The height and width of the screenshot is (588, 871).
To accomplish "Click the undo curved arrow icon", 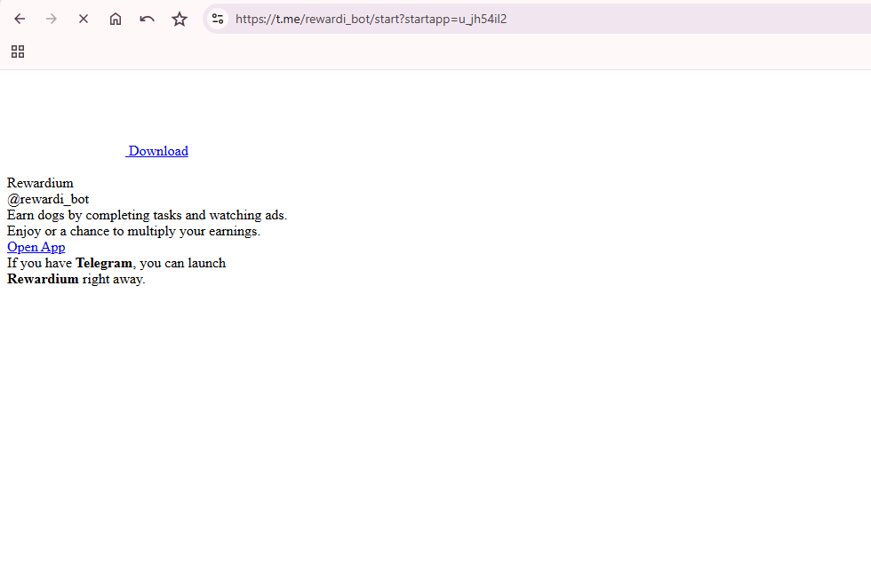I will pos(148,19).
